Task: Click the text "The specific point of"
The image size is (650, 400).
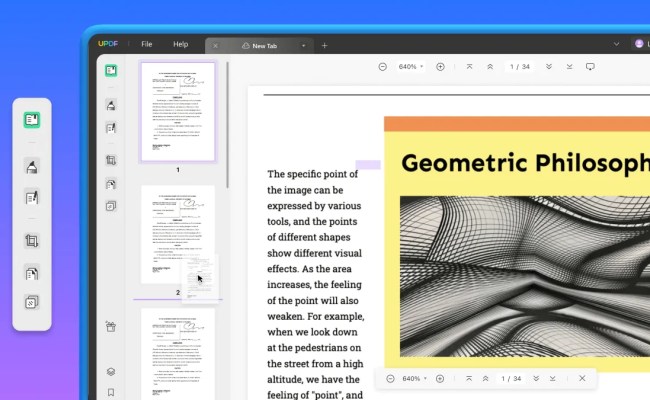Action: point(313,174)
